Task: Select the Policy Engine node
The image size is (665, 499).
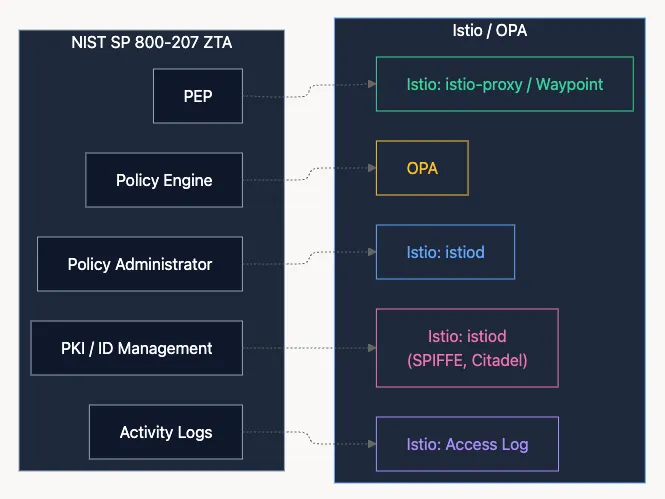Action: 164,181
